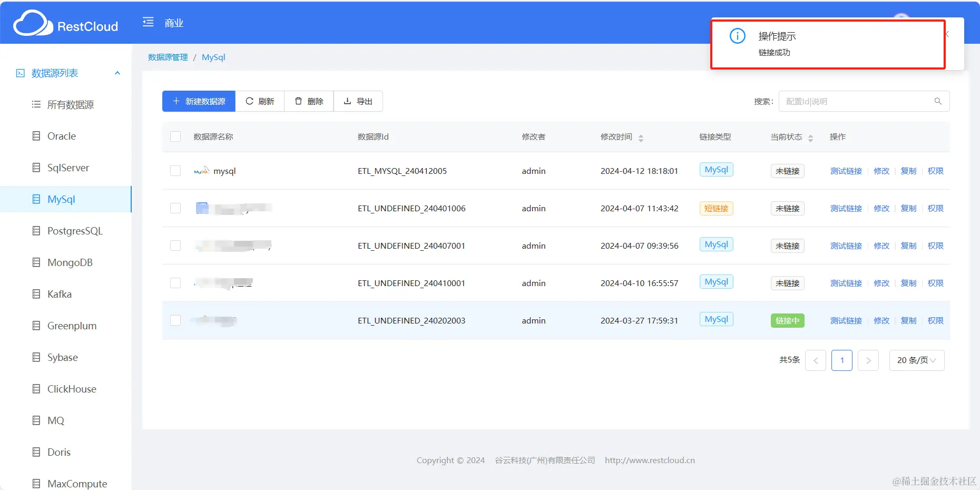Click the 数据源名称 column header

point(213,136)
